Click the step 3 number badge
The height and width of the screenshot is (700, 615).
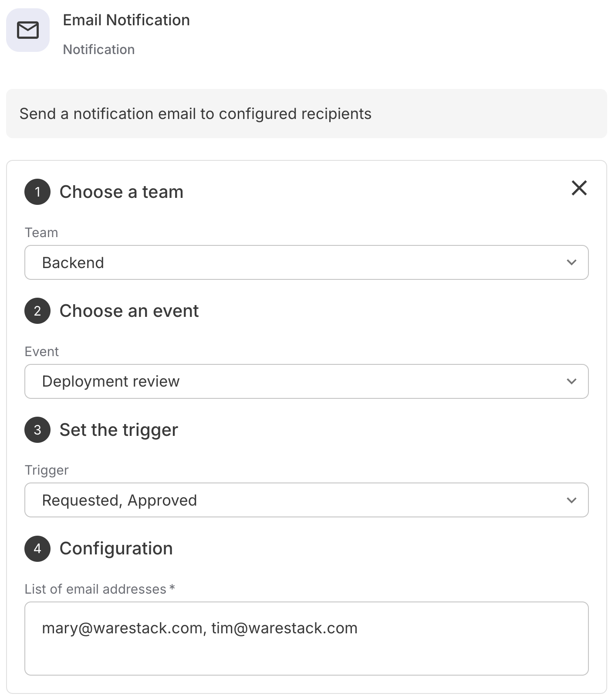point(37,430)
